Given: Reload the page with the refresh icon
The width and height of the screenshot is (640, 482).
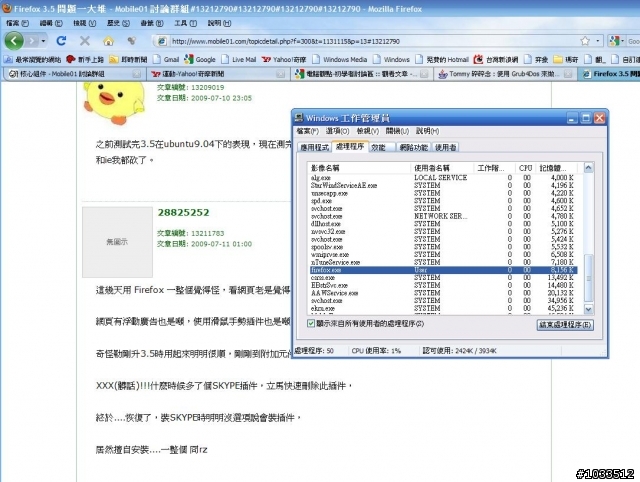Looking at the screenshot, I should tap(62, 41).
